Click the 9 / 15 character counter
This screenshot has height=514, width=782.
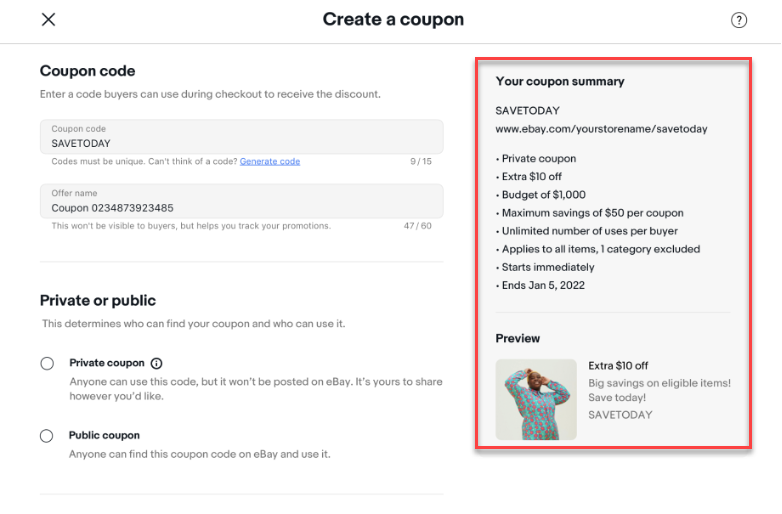tap(421, 161)
